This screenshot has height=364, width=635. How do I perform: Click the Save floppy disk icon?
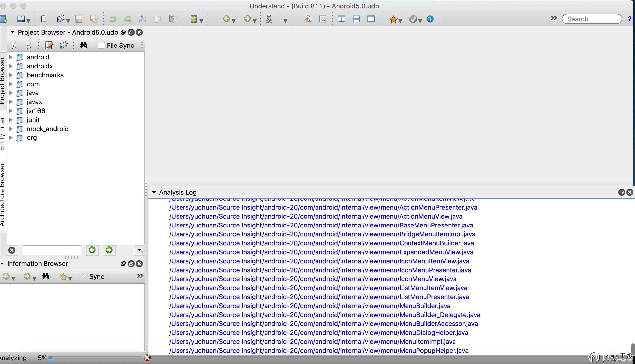tap(79, 19)
